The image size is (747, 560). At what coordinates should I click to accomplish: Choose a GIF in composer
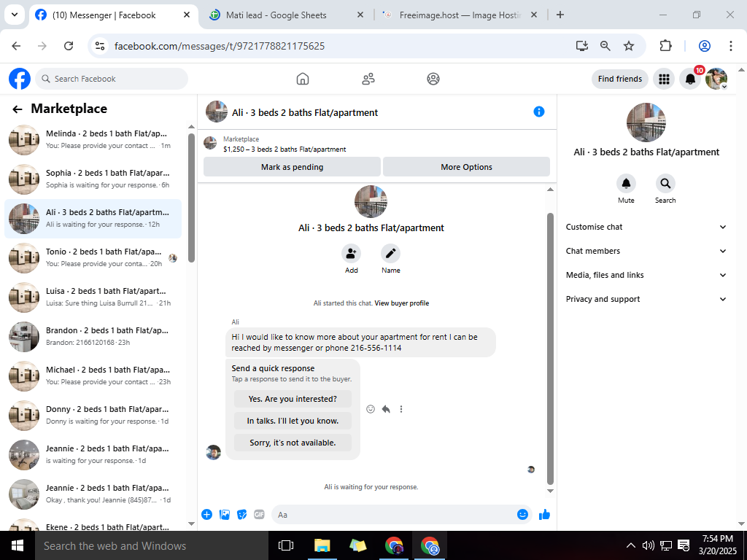click(259, 514)
